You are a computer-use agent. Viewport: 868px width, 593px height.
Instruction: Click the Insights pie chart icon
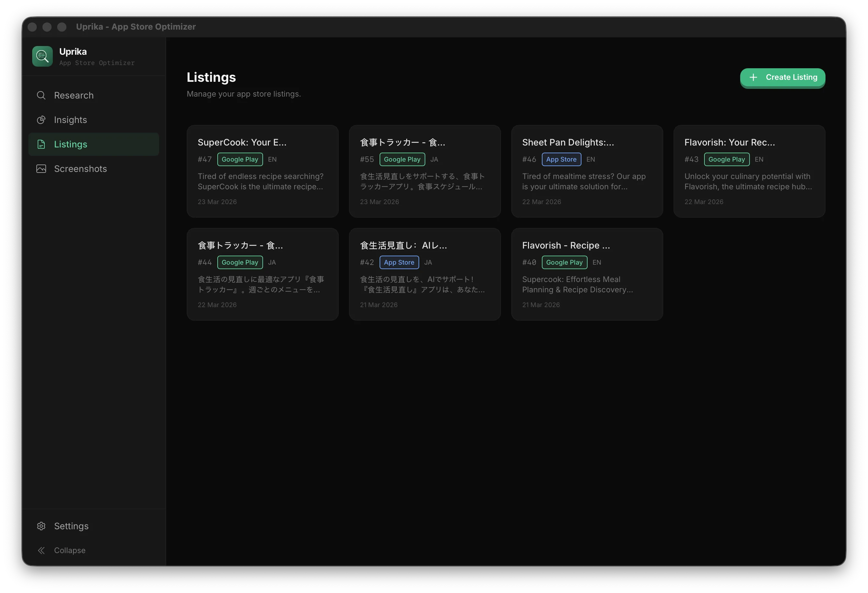point(41,120)
